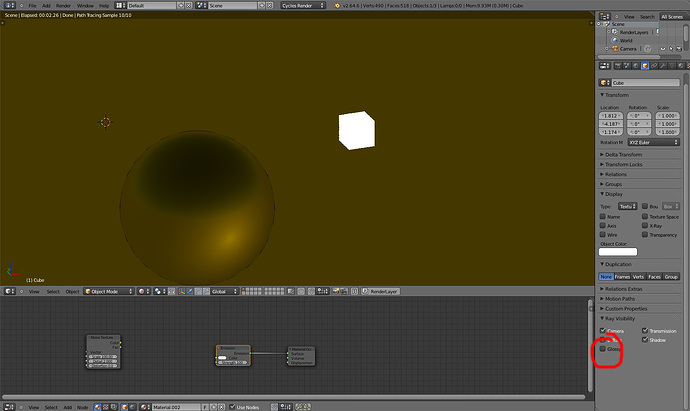Open the Object Constraints properties tab

(654, 66)
